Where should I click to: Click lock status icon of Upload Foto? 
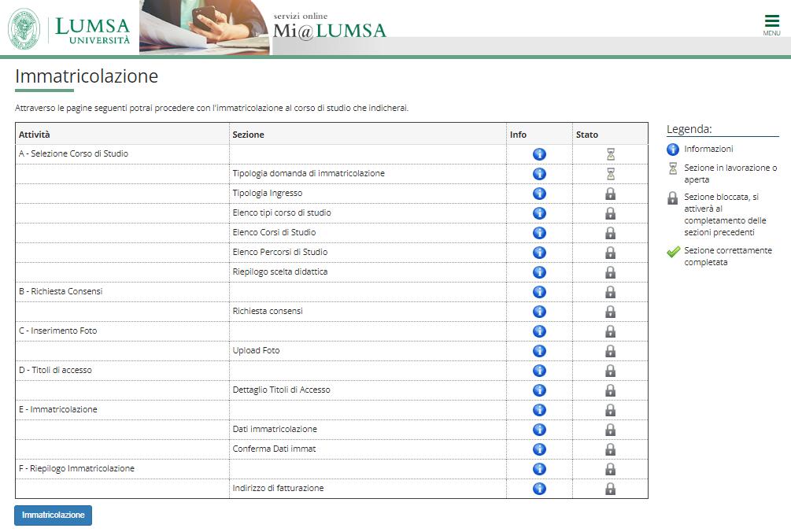pyautogui.click(x=611, y=351)
